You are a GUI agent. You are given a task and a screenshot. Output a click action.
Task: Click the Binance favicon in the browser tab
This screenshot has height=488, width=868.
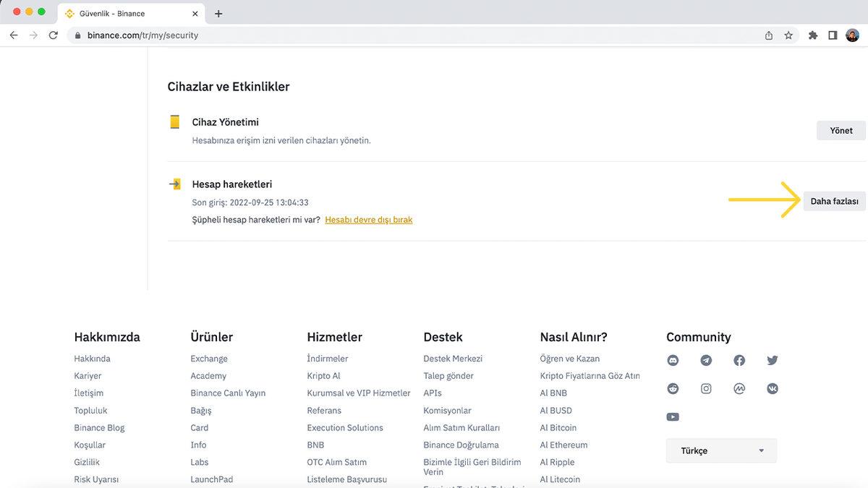click(69, 12)
